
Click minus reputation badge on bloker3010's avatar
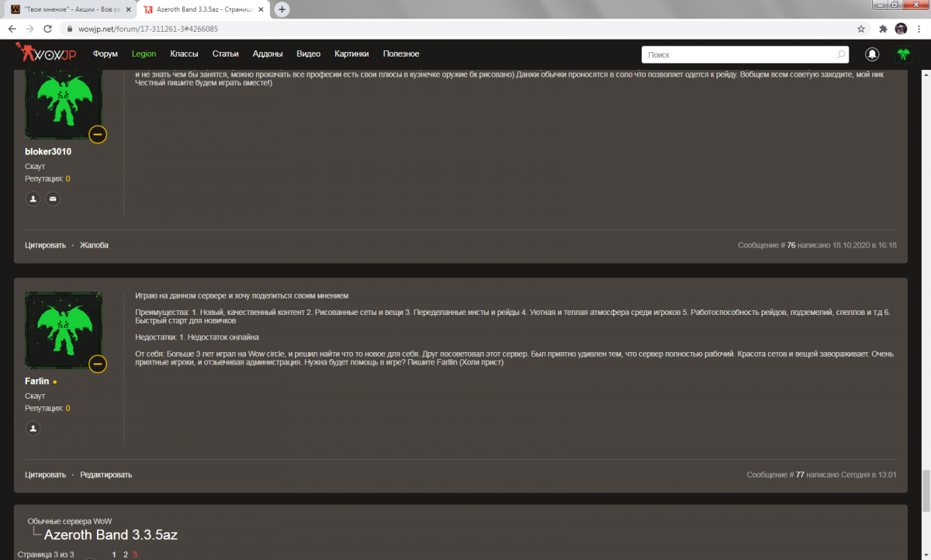[98, 134]
